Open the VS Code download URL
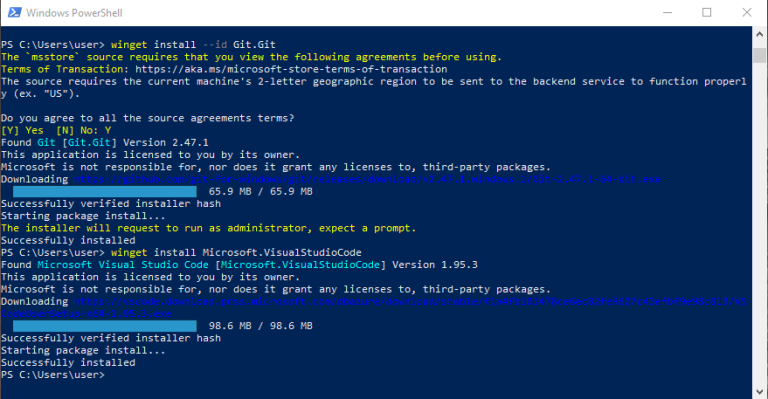 point(373,307)
